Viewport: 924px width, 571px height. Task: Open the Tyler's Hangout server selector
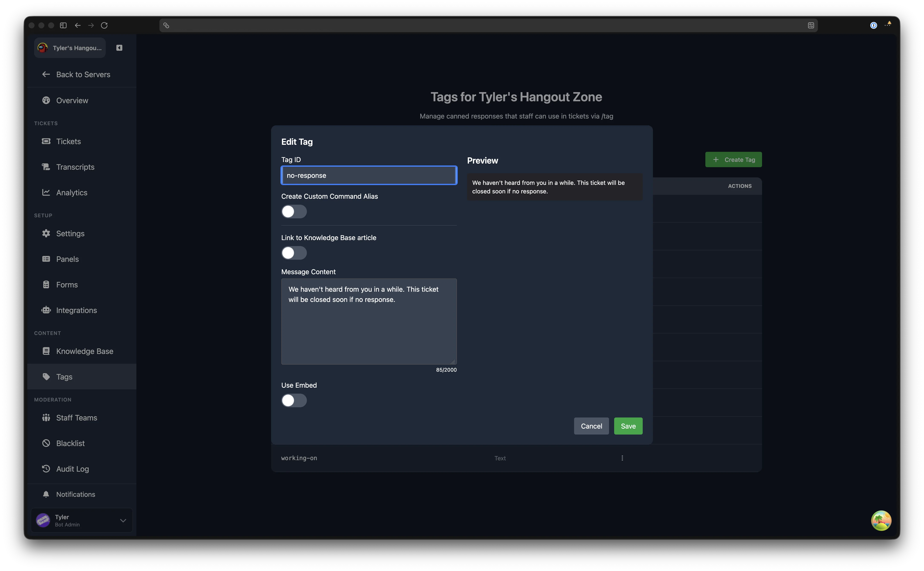[x=70, y=48]
